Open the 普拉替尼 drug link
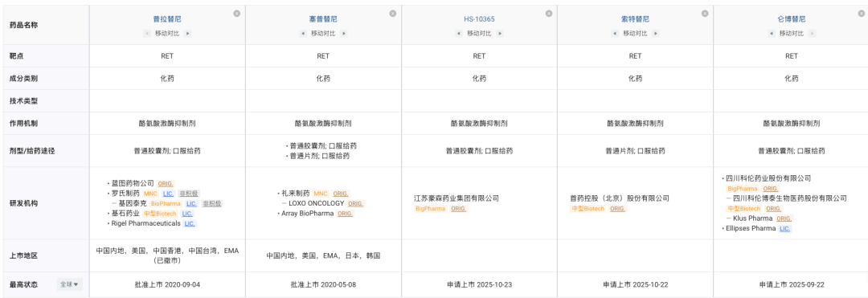Screen dimensions: 868x298 pos(167,18)
